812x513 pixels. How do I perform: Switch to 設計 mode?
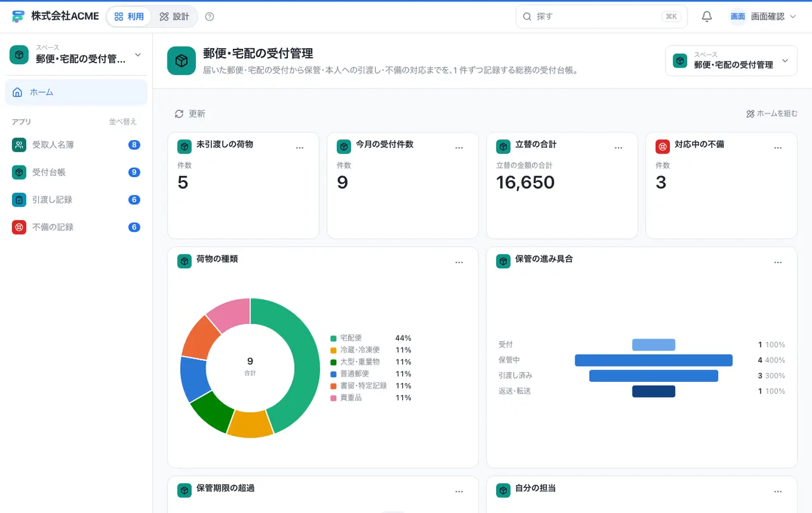174,16
